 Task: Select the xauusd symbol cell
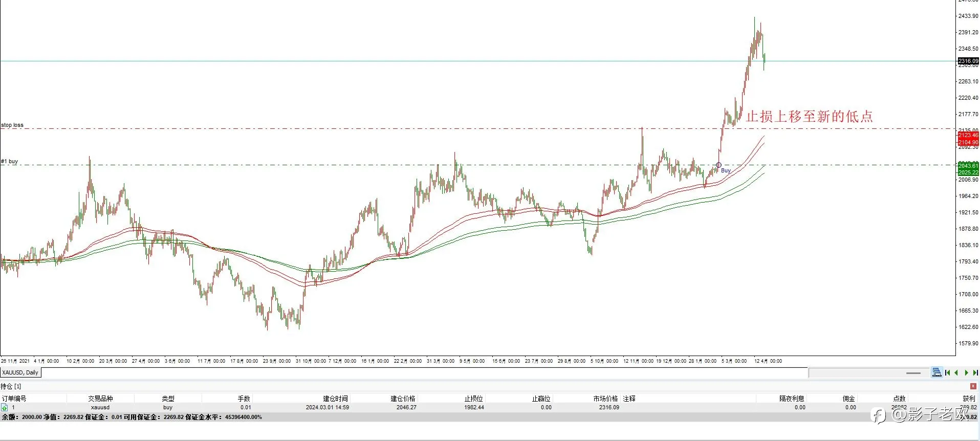pos(100,408)
